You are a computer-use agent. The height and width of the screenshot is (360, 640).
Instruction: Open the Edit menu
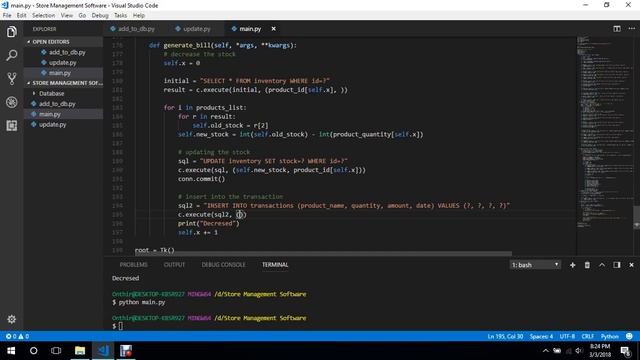[22, 15]
